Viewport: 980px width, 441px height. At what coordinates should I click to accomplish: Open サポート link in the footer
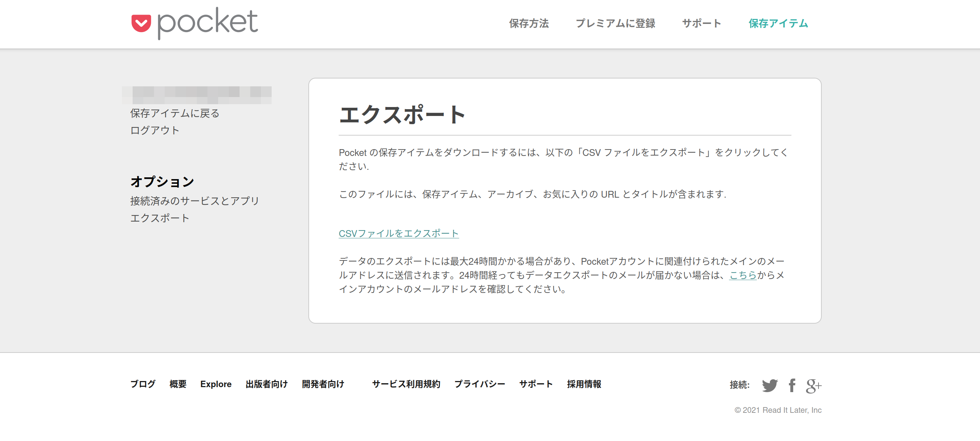[536, 384]
